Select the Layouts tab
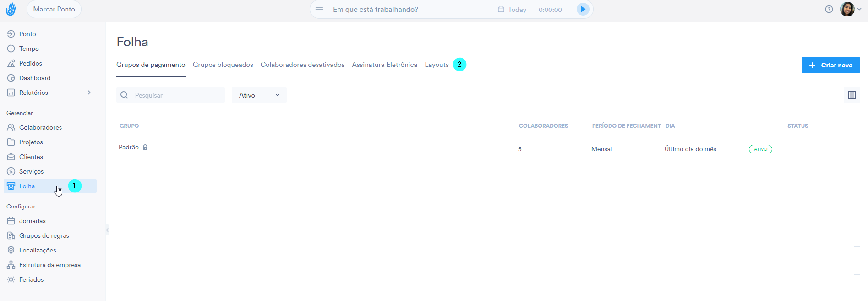 (437, 65)
